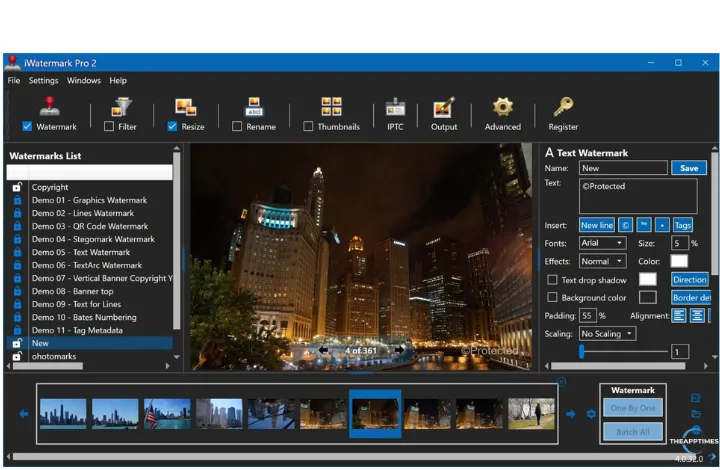The height and width of the screenshot is (470, 720).
Task: Click the Tags insert button
Action: click(x=683, y=225)
